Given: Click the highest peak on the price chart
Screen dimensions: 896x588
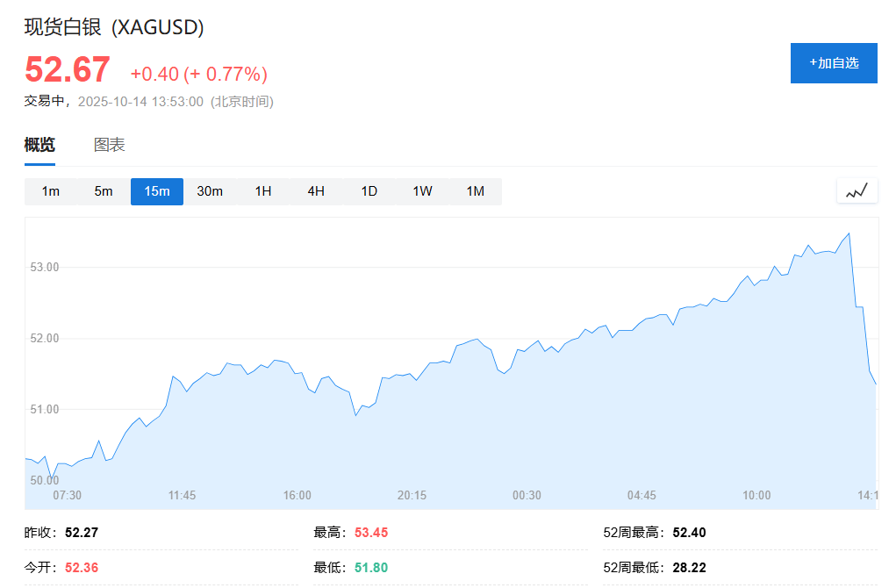Looking at the screenshot, I should point(849,233).
